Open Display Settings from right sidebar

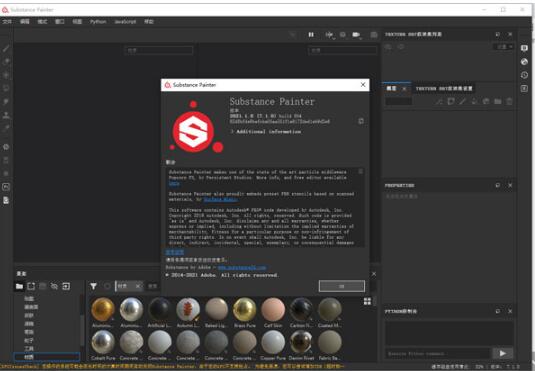(524, 48)
